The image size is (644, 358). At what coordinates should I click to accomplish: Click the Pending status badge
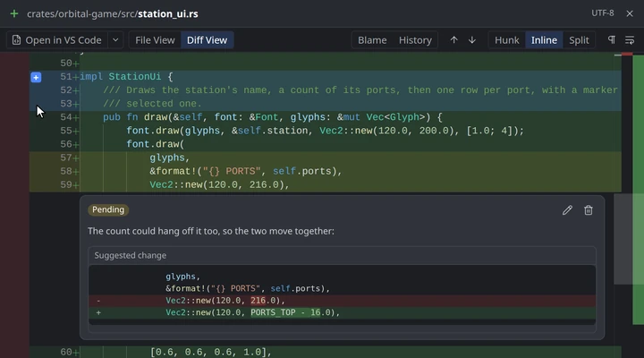pos(108,210)
